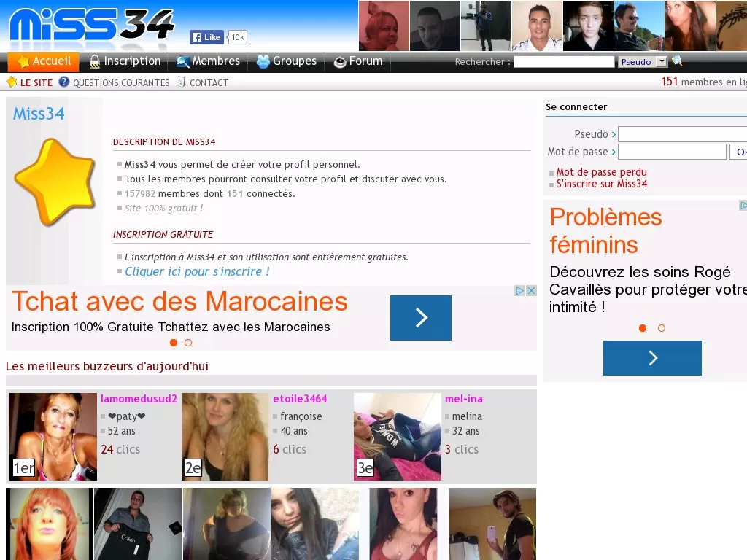Click the Marocaines ad arrow button

420,317
